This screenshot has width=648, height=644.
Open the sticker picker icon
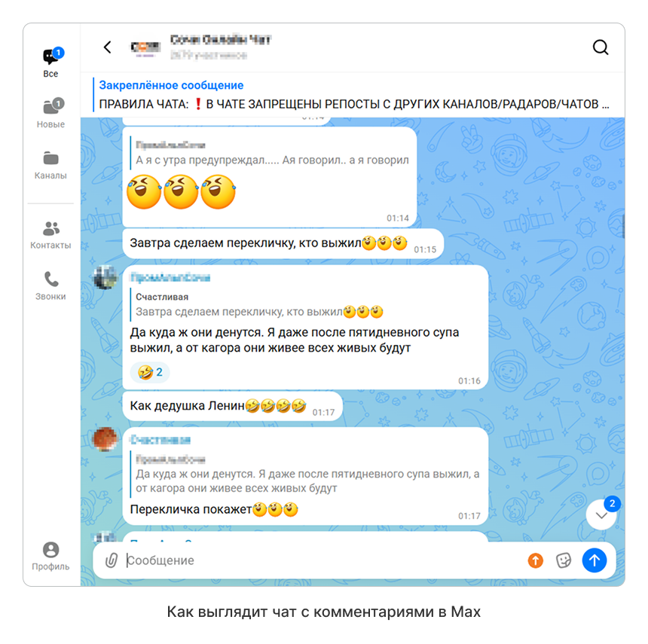coord(564,560)
